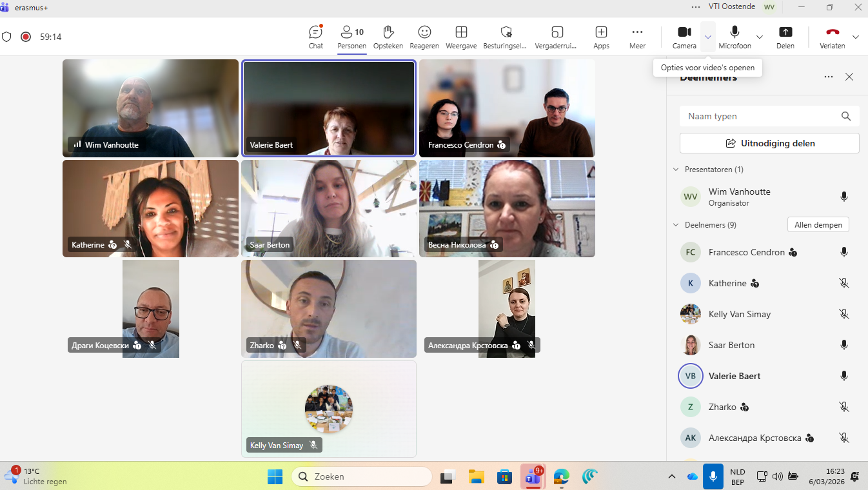Open Microsoft Store from the taskbar

(x=504, y=476)
